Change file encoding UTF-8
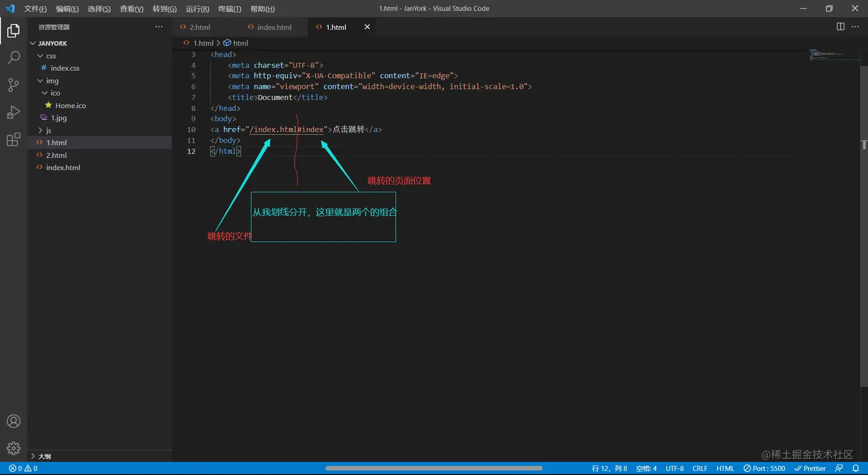 (675, 469)
